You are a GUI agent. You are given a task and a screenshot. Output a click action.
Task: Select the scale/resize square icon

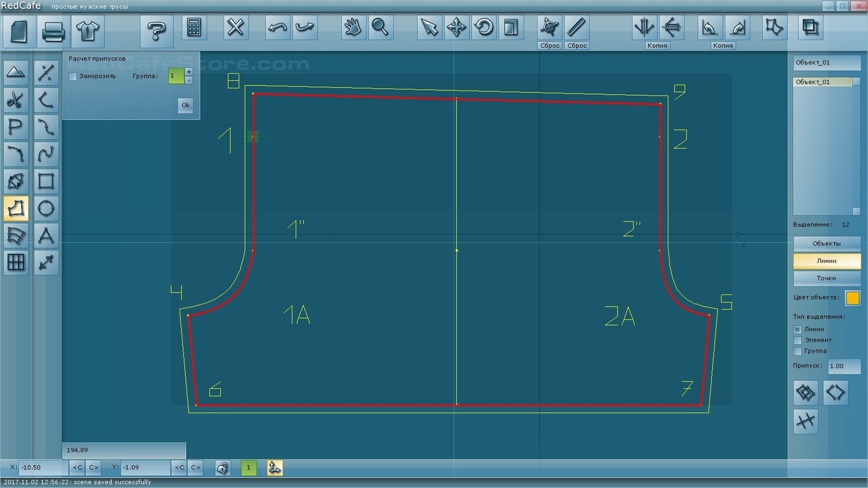click(511, 28)
